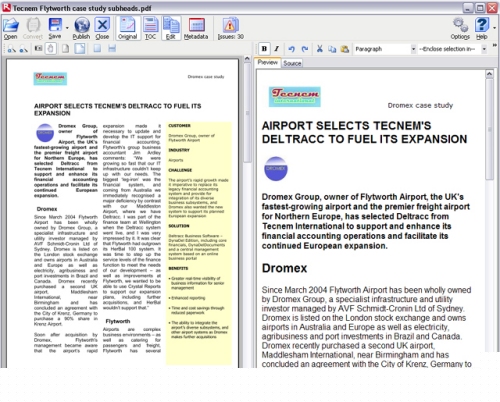Select the snapshot camera tool
500x402 pixels.
click(x=38, y=49)
